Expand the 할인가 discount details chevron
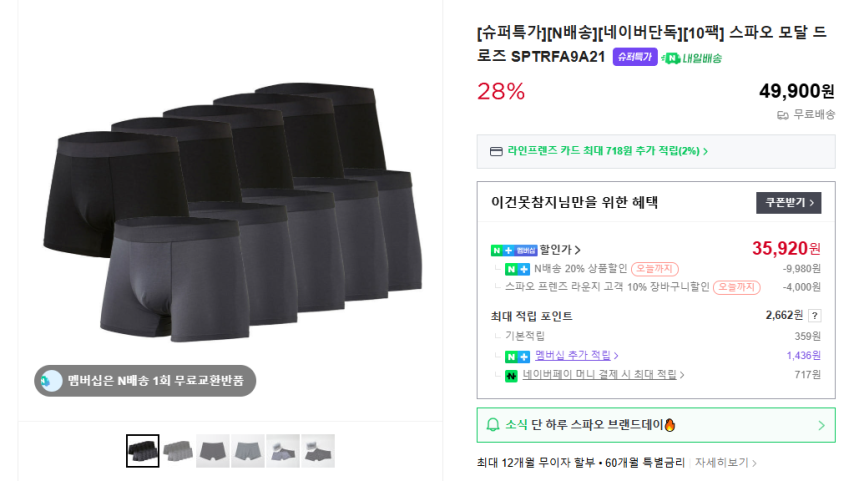 click(x=578, y=250)
